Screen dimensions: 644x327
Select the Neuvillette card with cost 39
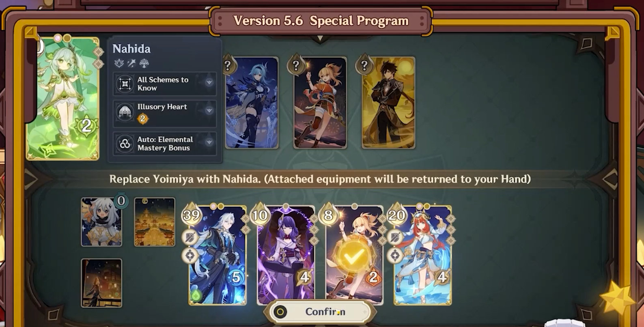pyautogui.click(x=218, y=255)
